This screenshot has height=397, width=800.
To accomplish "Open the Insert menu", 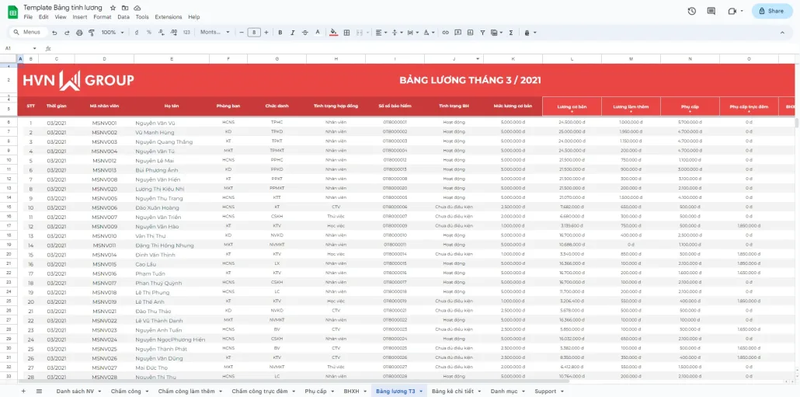I will pos(80,17).
